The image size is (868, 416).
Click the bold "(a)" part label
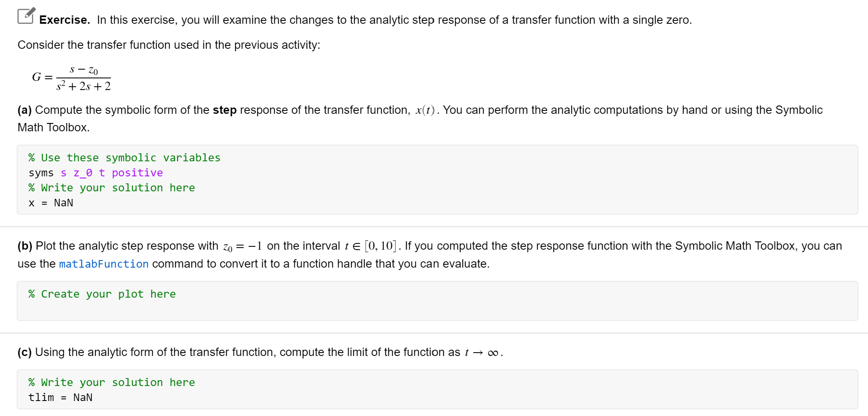pyautogui.click(x=25, y=110)
